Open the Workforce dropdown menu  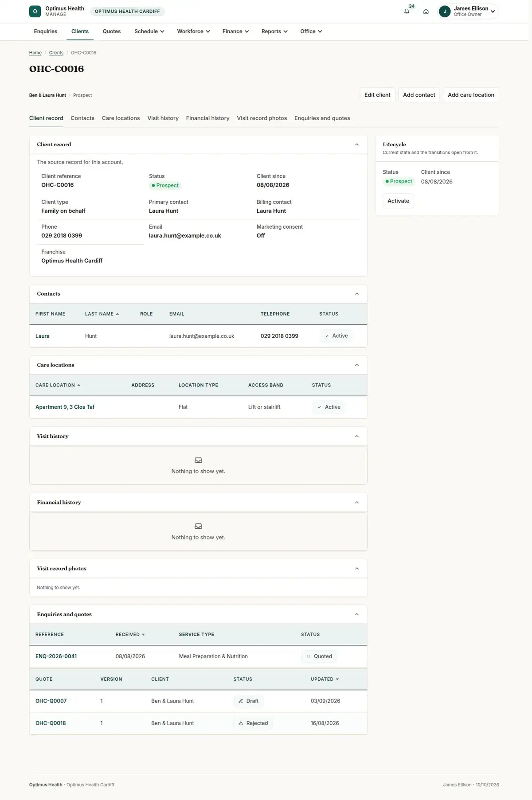[193, 31]
